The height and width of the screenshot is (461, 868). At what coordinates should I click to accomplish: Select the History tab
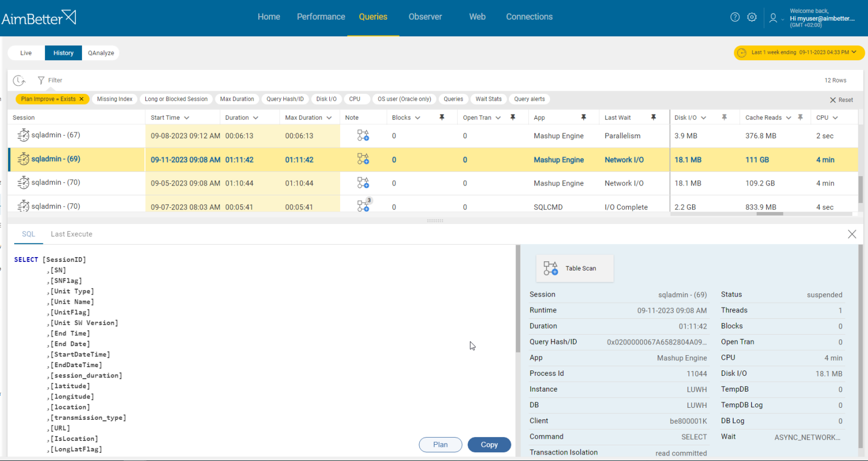[63, 53]
